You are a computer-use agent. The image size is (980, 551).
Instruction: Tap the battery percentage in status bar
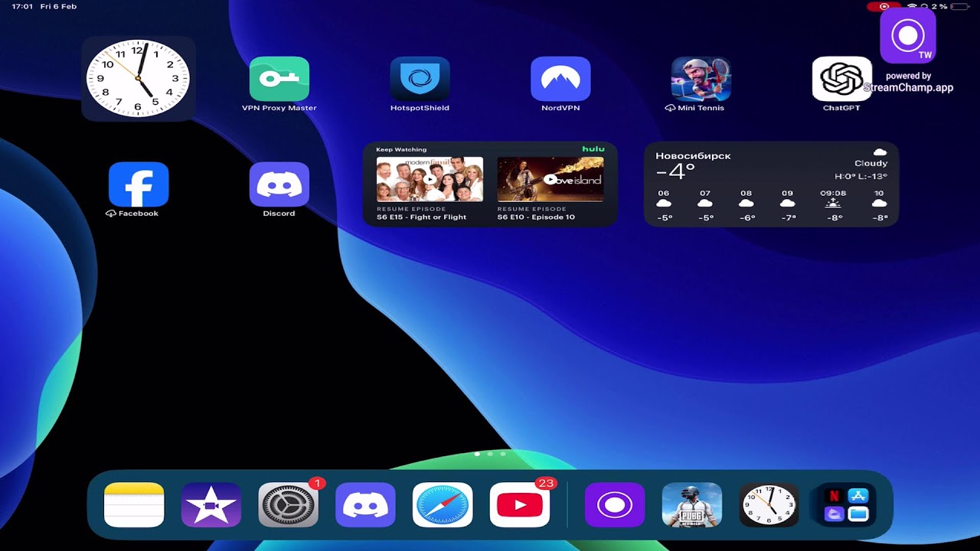[x=939, y=6]
